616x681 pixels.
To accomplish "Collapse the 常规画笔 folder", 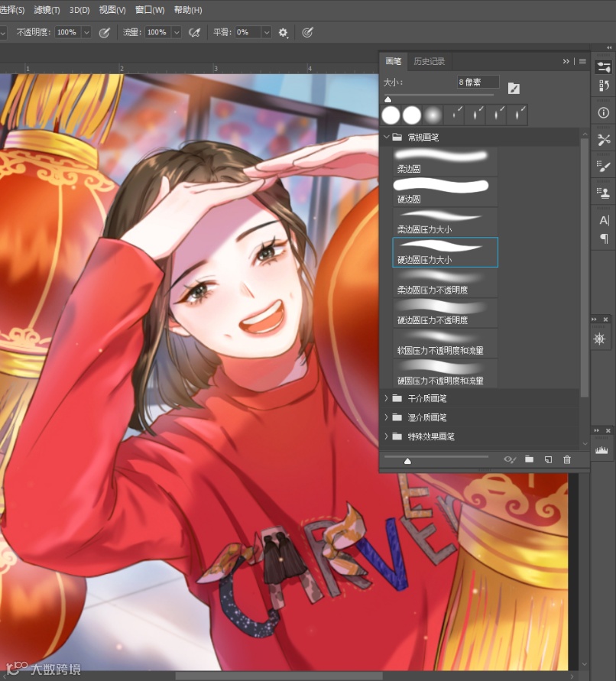I will pos(386,138).
